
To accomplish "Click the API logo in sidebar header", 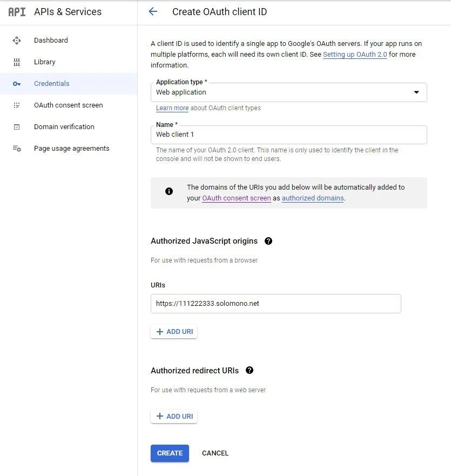I will coord(17,12).
